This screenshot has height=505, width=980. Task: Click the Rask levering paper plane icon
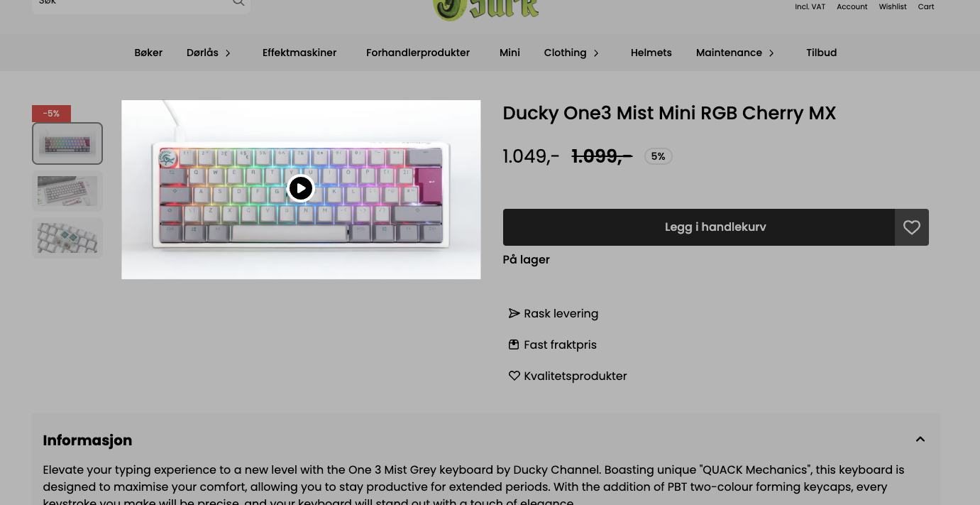pos(514,313)
